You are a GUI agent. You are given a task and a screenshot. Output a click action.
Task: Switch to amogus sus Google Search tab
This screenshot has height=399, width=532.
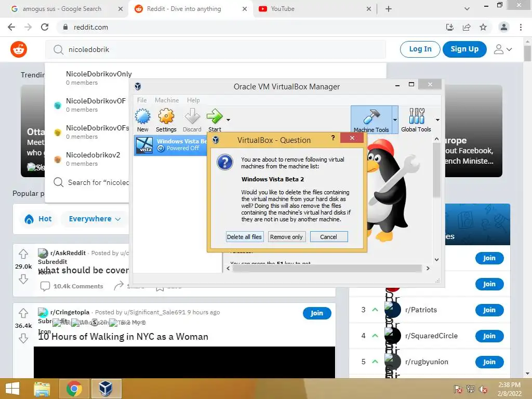click(62, 9)
